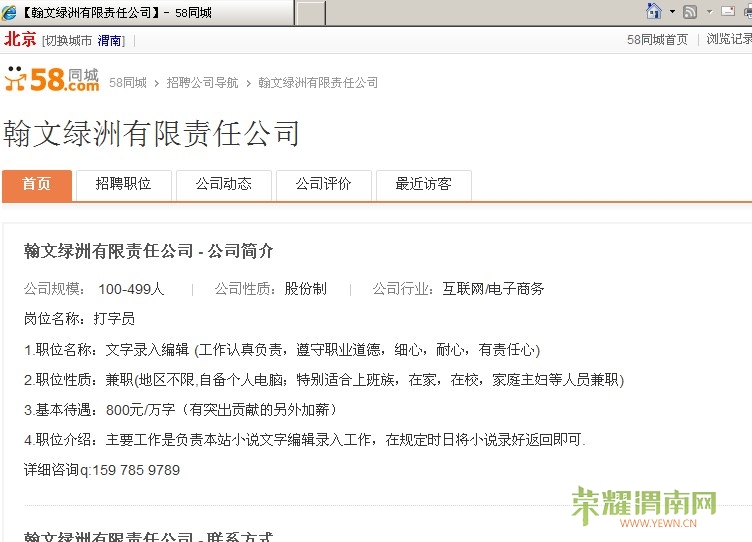Switch to the 招聘职位 tab
Viewport: 752px width, 542px height.
click(124, 185)
